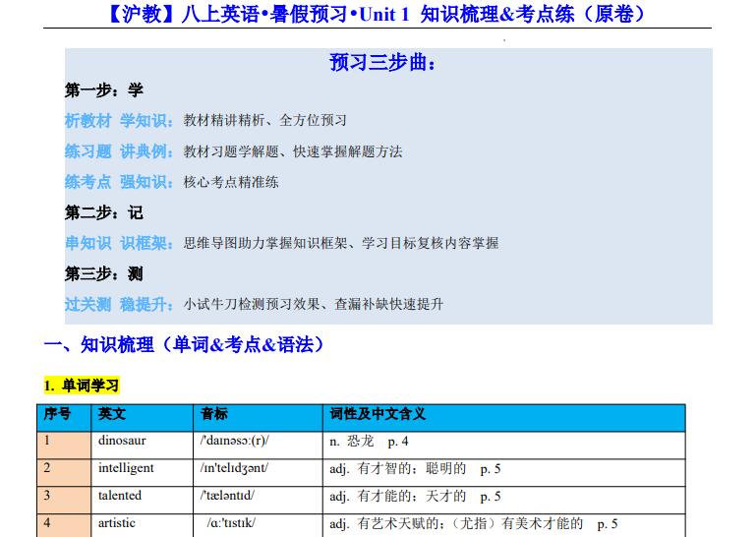Click the text '教材习题学解题、快速掌握解题方法'
This screenshot has height=537, width=756.
coord(293,152)
